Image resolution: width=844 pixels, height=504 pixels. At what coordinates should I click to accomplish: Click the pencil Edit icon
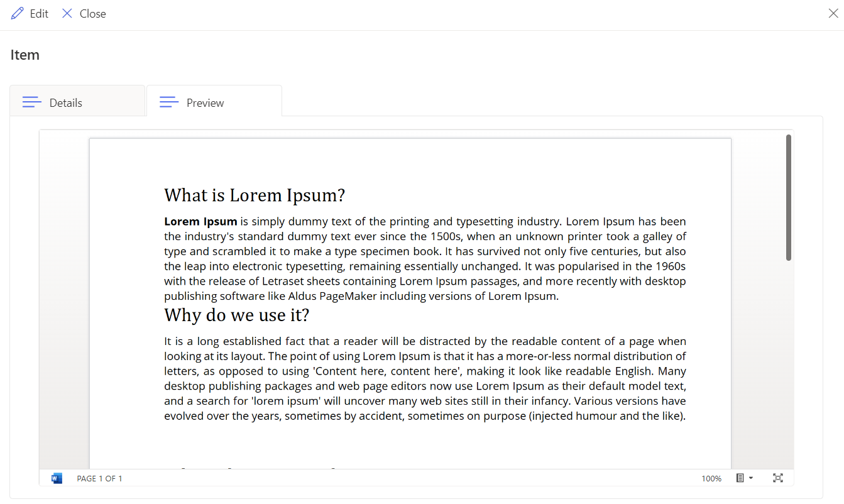[x=18, y=13]
